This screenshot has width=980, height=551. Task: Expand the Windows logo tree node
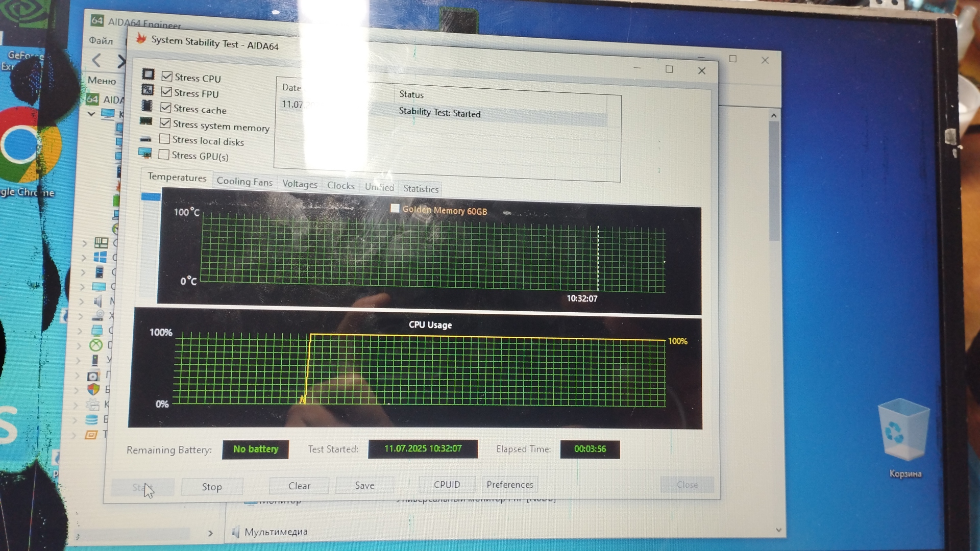pyautogui.click(x=84, y=258)
